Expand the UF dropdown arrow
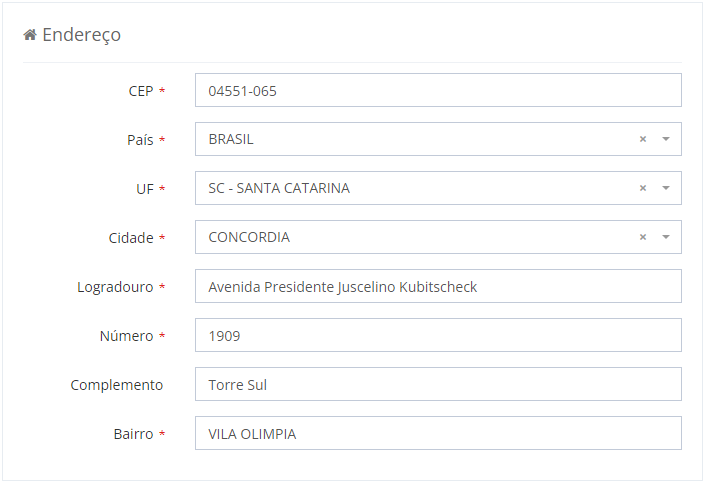The height and width of the screenshot is (483, 706). point(666,188)
